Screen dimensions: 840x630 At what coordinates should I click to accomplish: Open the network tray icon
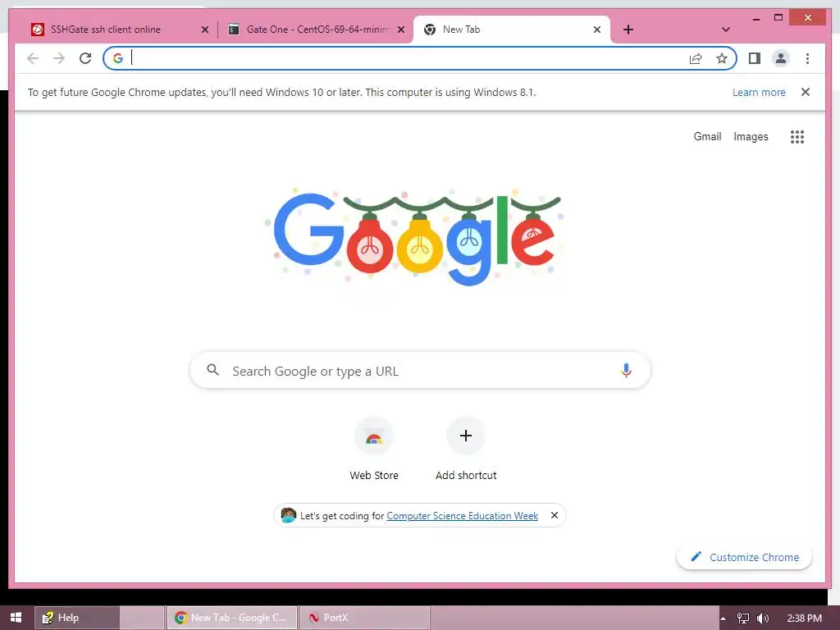click(743, 619)
